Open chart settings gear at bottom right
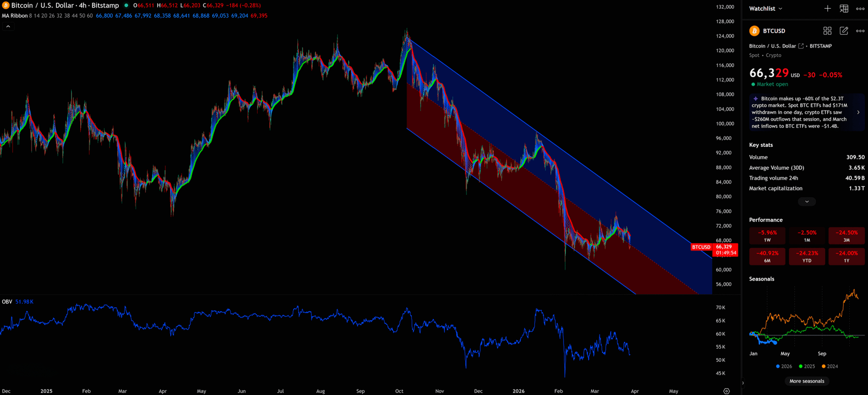 tap(726, 391)
